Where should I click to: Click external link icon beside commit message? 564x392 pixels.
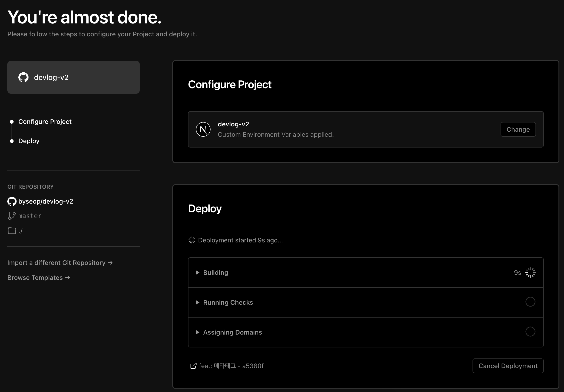(x=193, y=366)
